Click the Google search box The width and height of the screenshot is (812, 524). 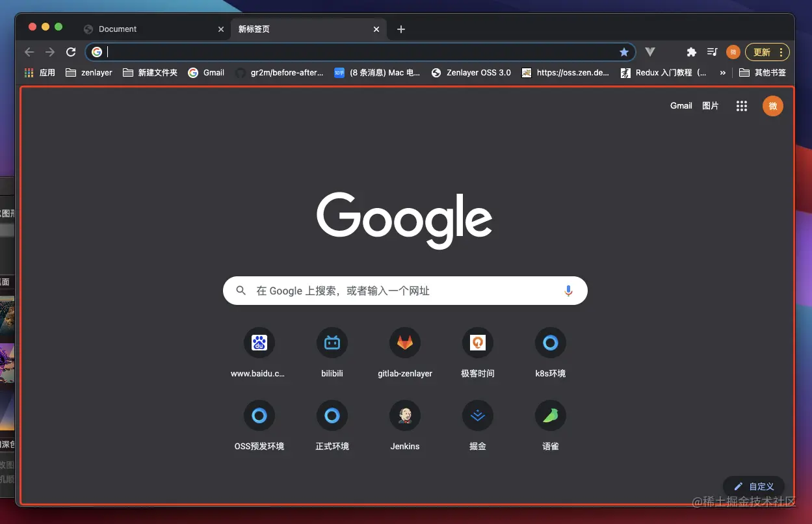(x=405, y=291)
